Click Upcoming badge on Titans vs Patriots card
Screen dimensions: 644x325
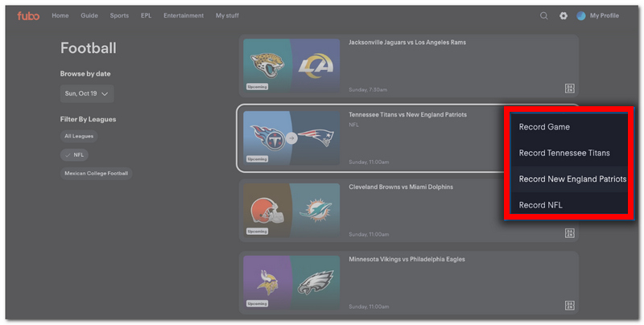click(257, 158)
